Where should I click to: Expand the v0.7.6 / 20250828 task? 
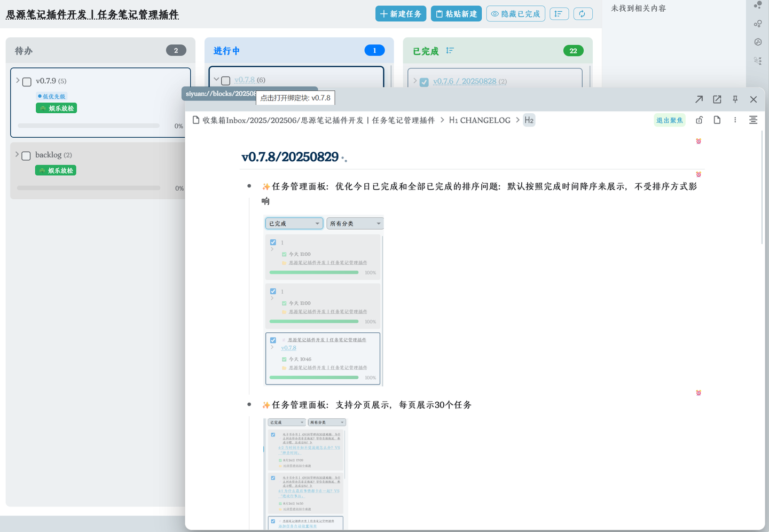[x=415, y=81]
